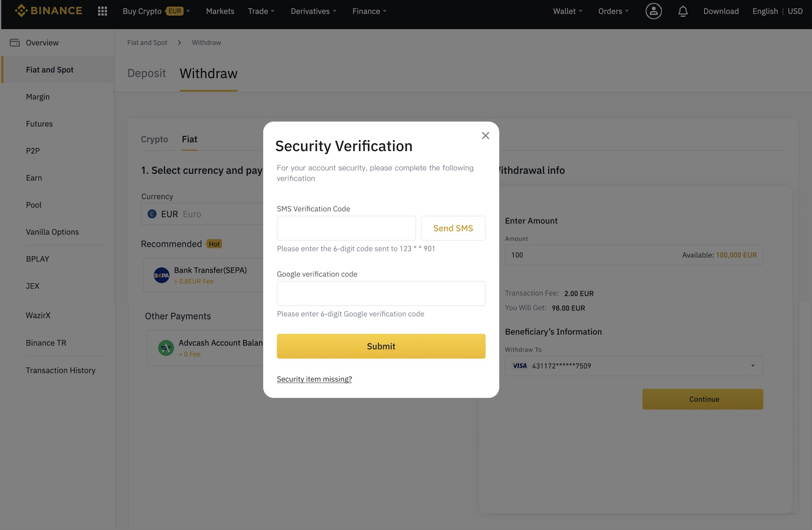This screenshot has width=812, height=530.
Task: Open the Buy Crypto dropdown menu
Action: coord(156,11)
